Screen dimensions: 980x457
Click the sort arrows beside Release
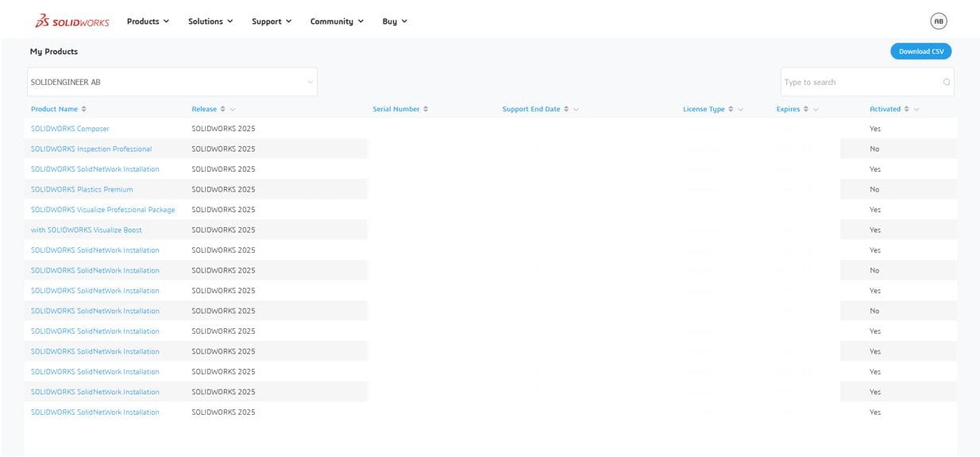point(223,109)
